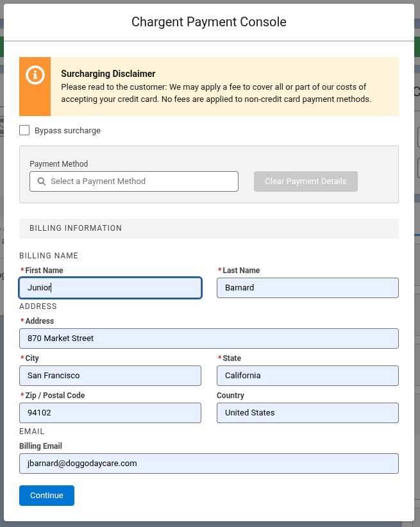This screenshot has width=420, height=527.
Task: Click the magnifier icon in the Payment Method field
Action: [42, 181]
